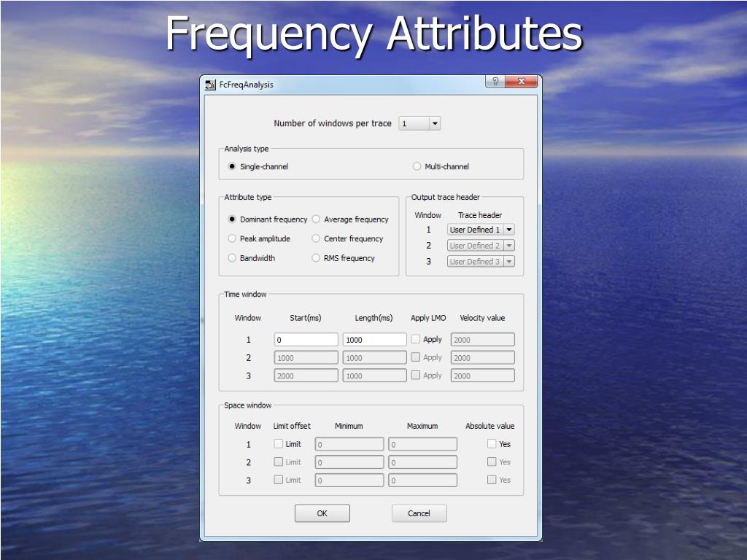Open User Defined 2 trace header dropdown
Screen dimensions: 747x560
pyautogui.click(x=481, y=246)
